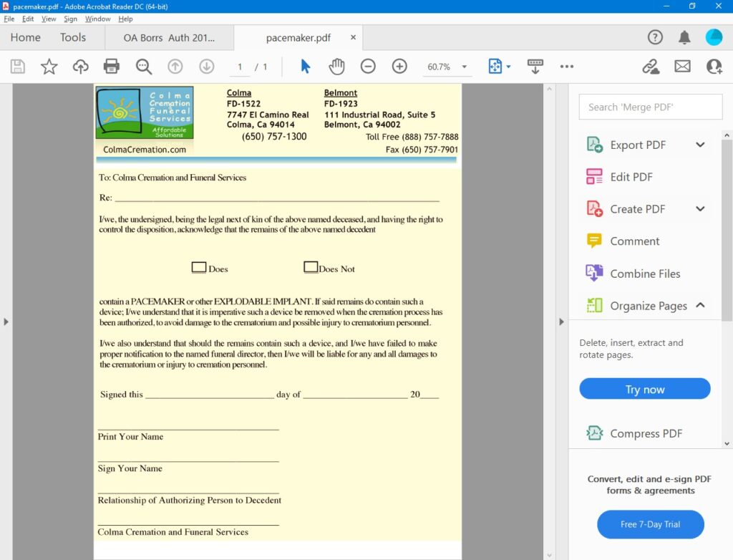The height and width of the screenshot is (560, 733).
Task: Collapse the Organize Pages section
Action: pyautogui.click(x=699, y=306)
